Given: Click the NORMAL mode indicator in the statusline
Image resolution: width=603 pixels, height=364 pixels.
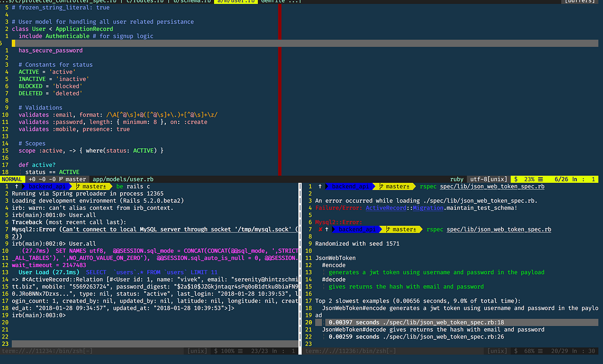Looking at the screenshot, I should [x=13, y=178].
